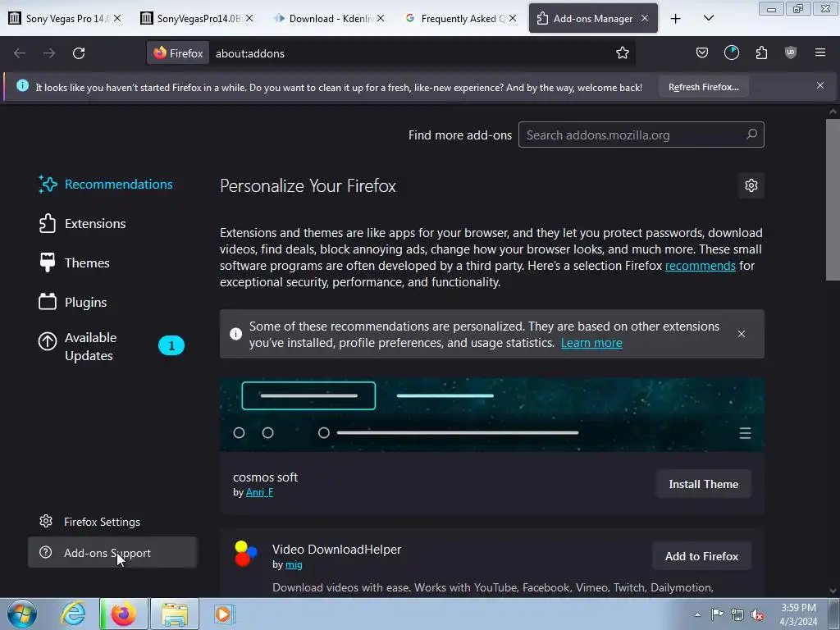
Task: Open Add-ons Support link
Action: [112, 552]
